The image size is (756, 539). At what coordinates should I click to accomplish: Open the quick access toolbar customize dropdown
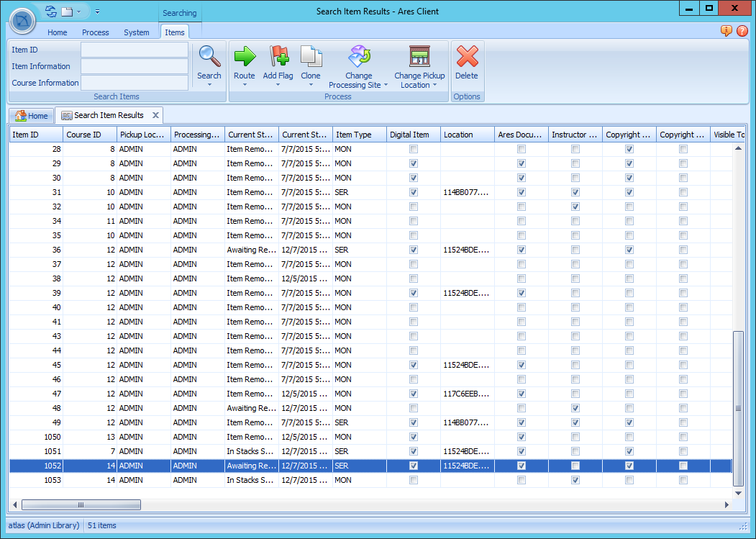pos(97,12)
